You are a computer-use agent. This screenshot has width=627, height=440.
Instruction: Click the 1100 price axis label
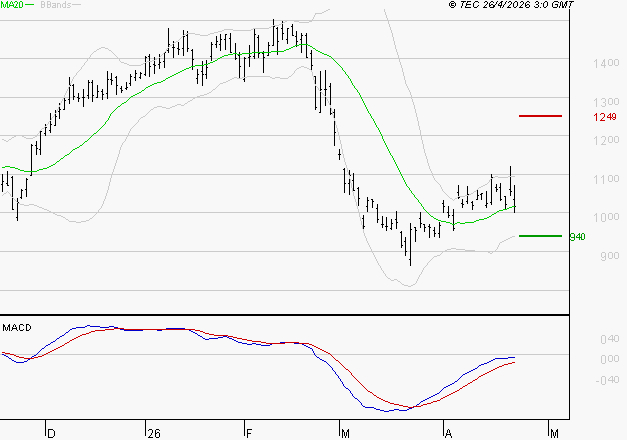(606, 178)
